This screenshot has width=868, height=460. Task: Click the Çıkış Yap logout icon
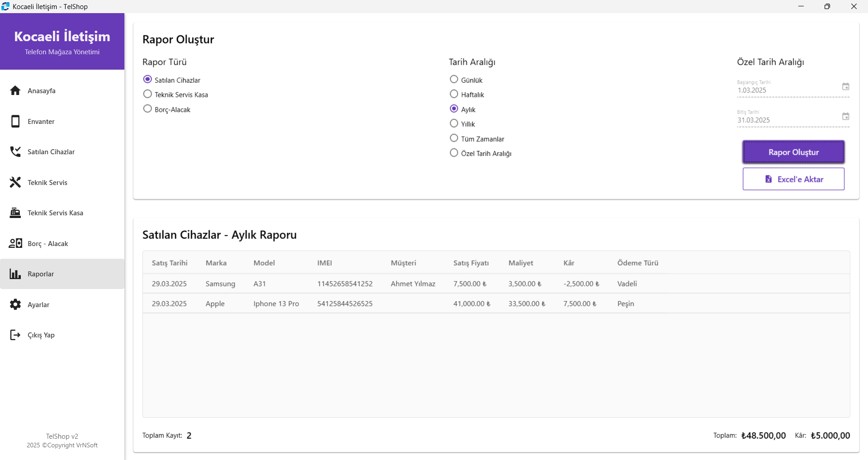(x=15, y=335)
